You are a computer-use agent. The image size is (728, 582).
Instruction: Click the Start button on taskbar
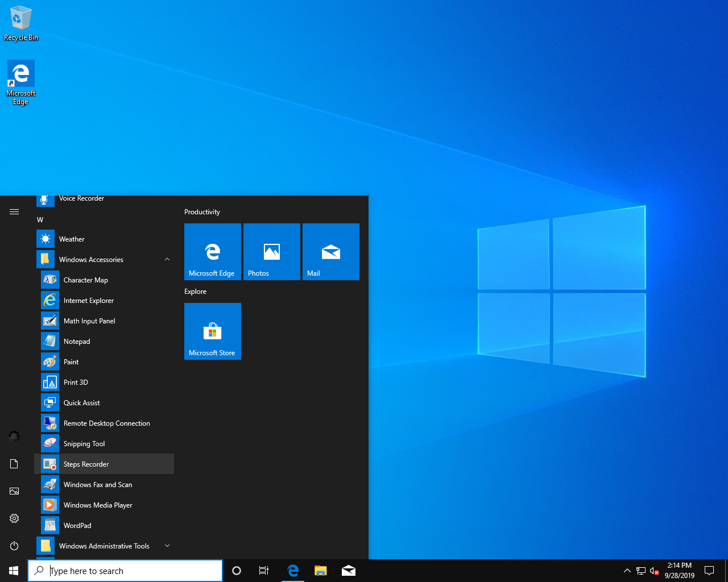[14, 571]
